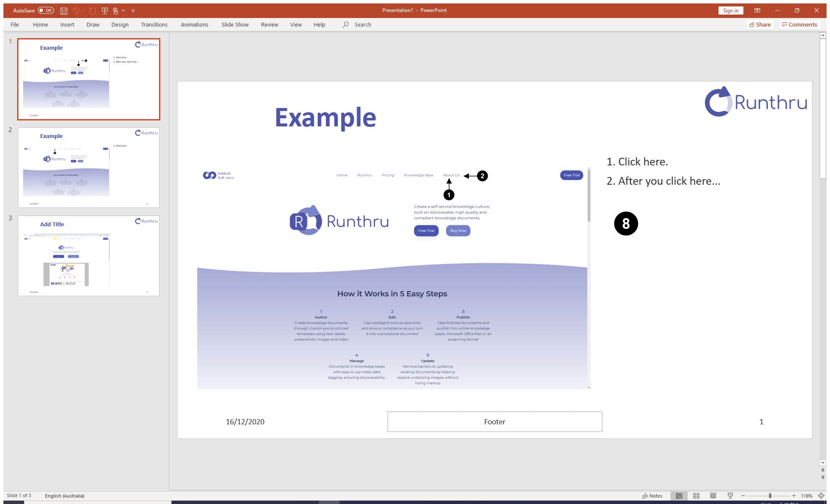
Task: Click the 'Example' slide title text
Action: coord(325,117)
